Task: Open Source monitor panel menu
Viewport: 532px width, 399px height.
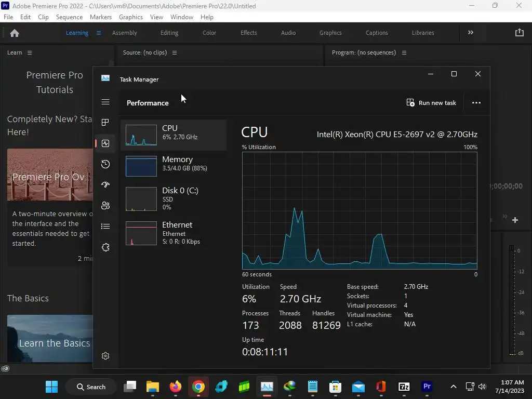Action: coord(175,52)
